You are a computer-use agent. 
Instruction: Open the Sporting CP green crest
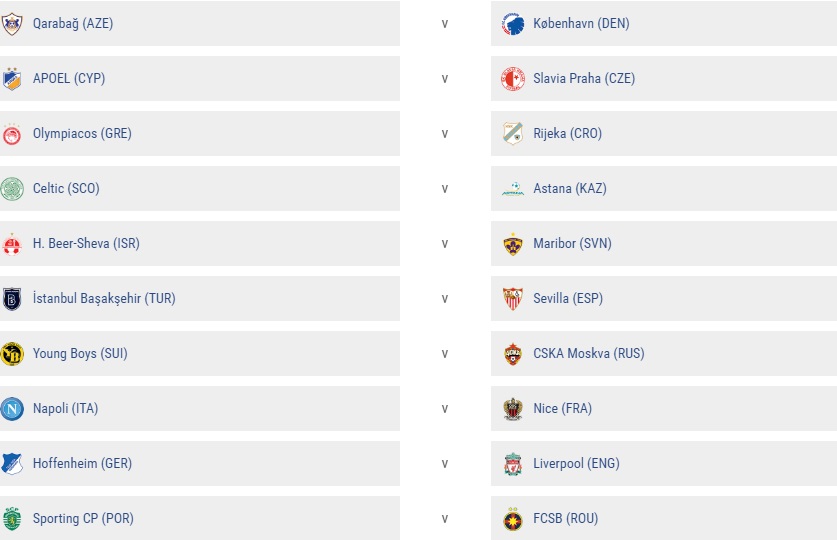[12, 518]
